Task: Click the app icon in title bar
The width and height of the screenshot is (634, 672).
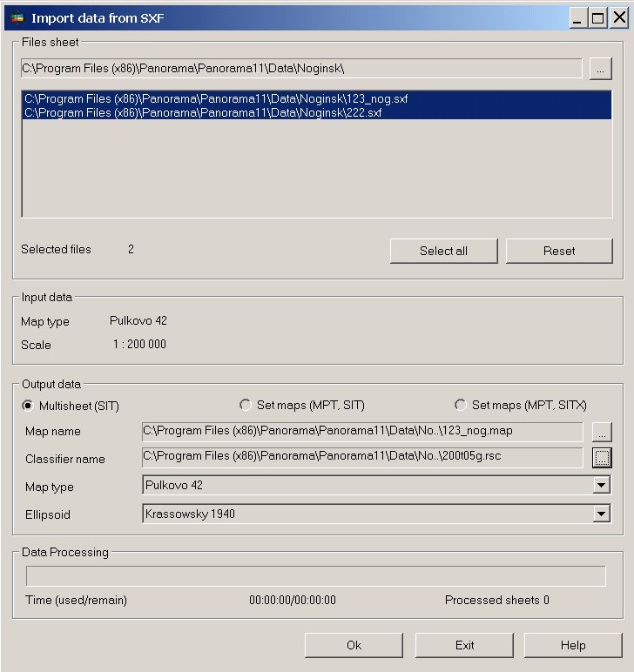Action: click(16, 18)
